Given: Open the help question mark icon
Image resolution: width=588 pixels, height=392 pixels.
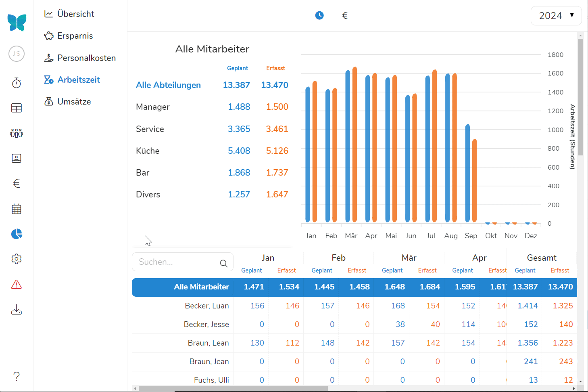Looking at the screenshot, I should 17,376.
